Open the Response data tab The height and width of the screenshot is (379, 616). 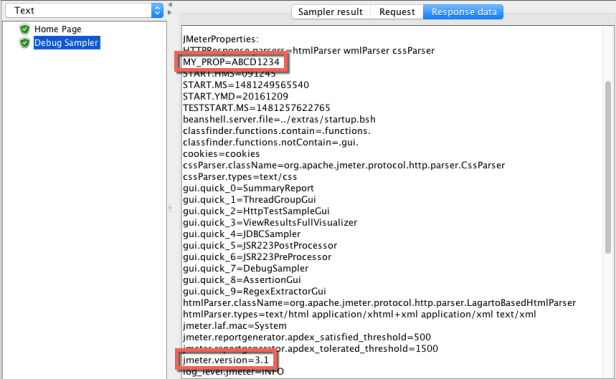pyautogui.click(x=464, y=12)
